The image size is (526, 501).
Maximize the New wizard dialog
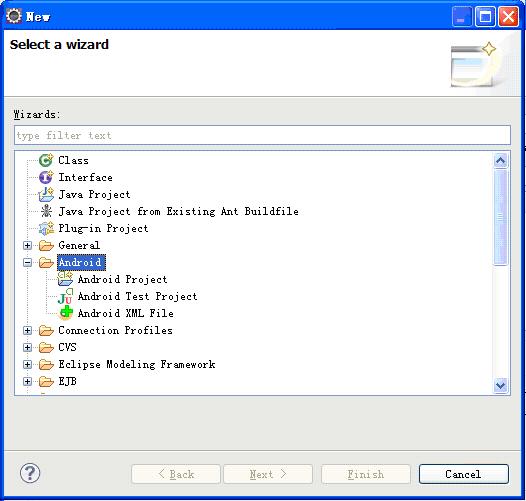[485, 16]
